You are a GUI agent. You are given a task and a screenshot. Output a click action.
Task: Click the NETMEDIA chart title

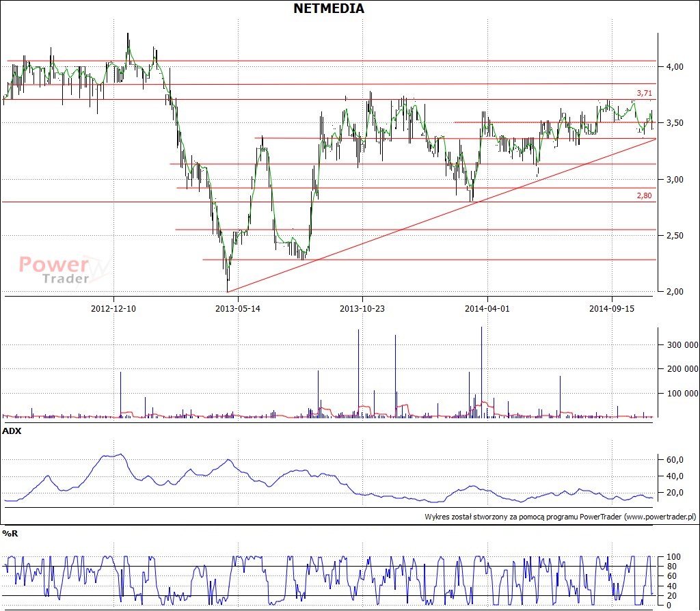[x=329, y=8]
